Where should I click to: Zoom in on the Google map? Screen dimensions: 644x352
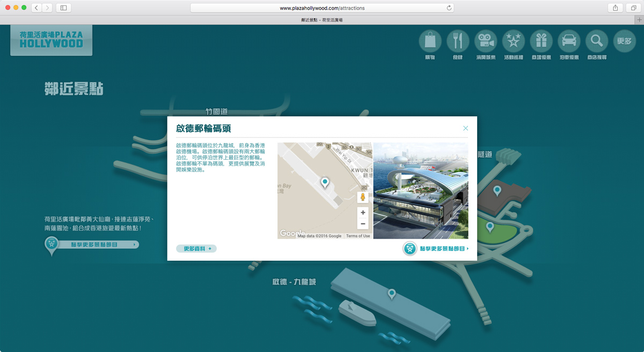point(363,213)
